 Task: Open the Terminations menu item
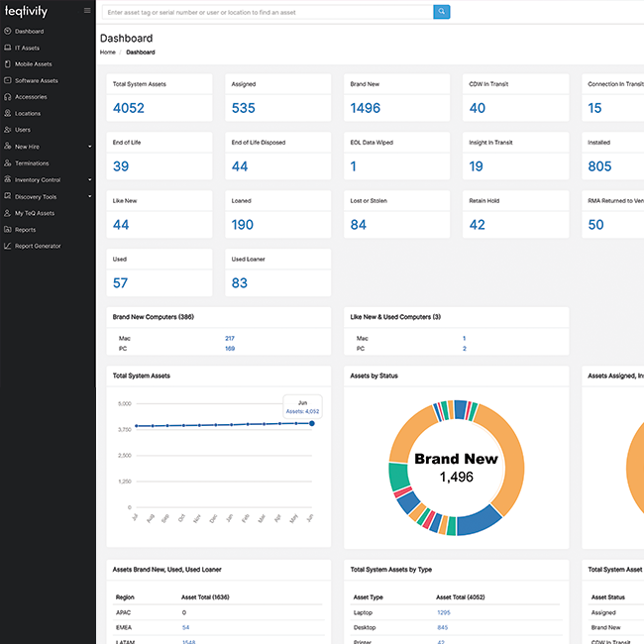click(32, 163)
